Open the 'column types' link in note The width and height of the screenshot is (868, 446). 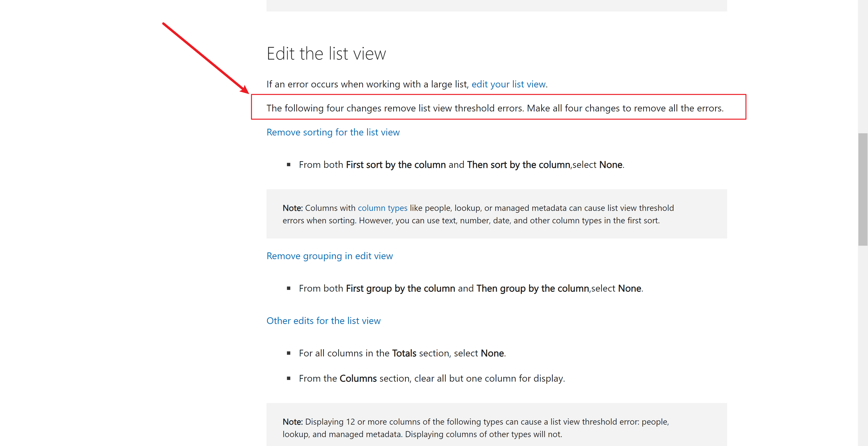tap(382, 208)
